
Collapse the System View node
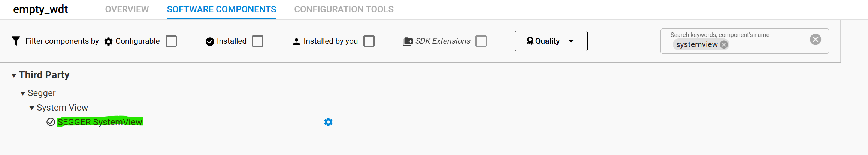[x=32, y=108]
